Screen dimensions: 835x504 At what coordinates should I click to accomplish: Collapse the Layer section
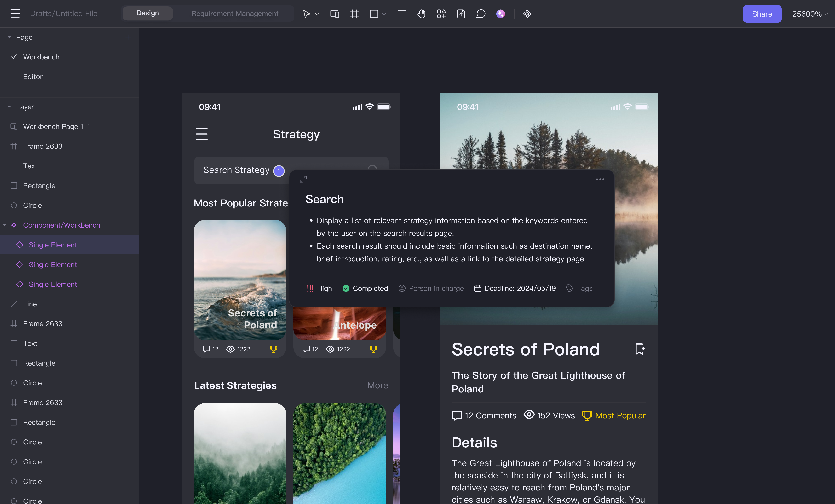click(x=9, y=107)
